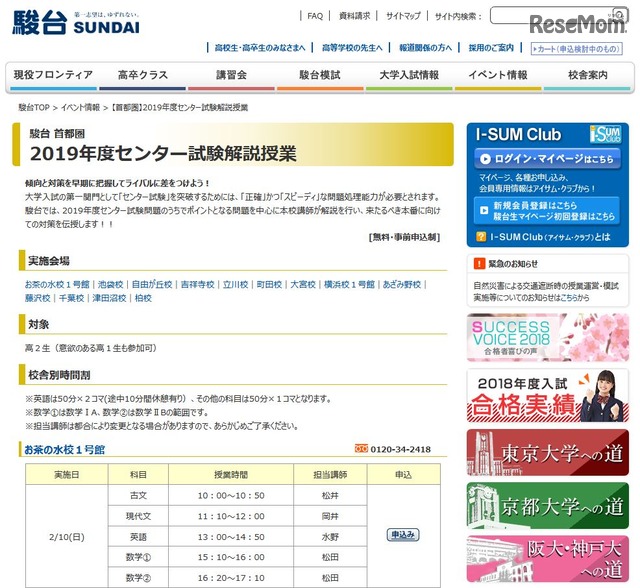Image resolution: width=640 pixels, height=588 pixels.
Task: Click 13:00〜14:50 time cell
Action: 231,537
